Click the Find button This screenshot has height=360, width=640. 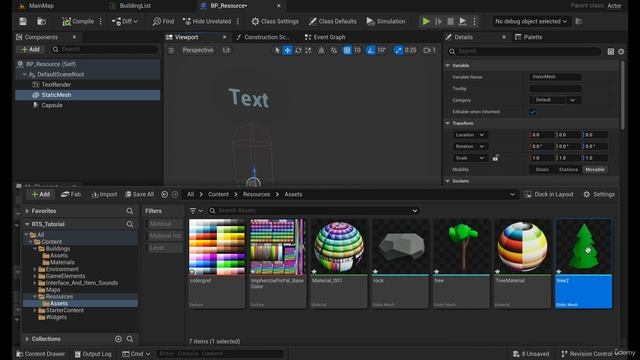pos(163,21)
